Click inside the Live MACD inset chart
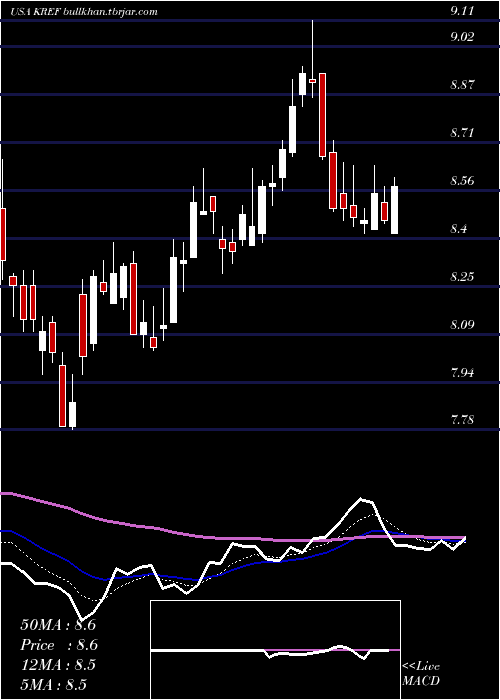Viewport: 500px width, 700px height. (x=275, y=650)
